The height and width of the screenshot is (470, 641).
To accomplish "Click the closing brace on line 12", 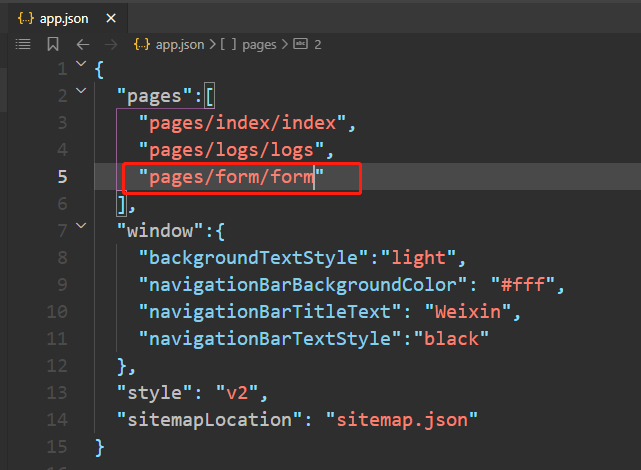I will (122, 366).
